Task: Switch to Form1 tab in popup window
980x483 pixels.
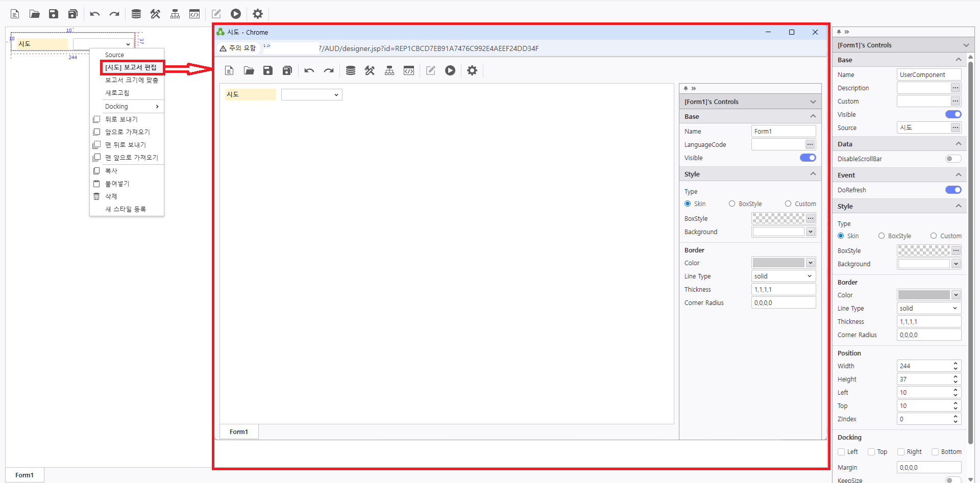Action: pyautogui.click(x=239, y=431)
